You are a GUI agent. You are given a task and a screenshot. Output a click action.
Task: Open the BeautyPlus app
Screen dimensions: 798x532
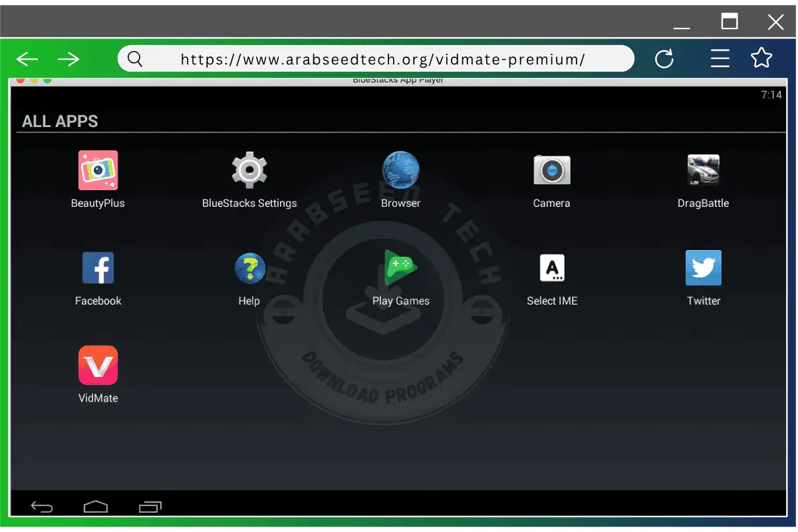[x=98, y=170]
